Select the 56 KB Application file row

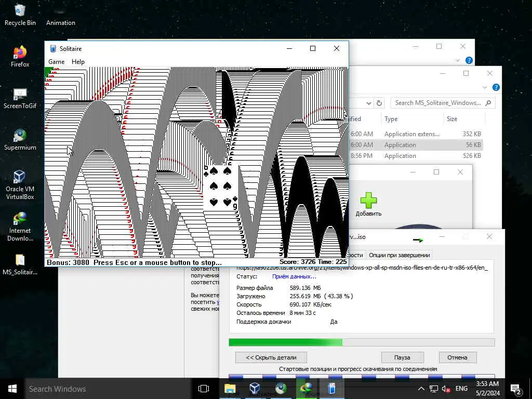416,145
